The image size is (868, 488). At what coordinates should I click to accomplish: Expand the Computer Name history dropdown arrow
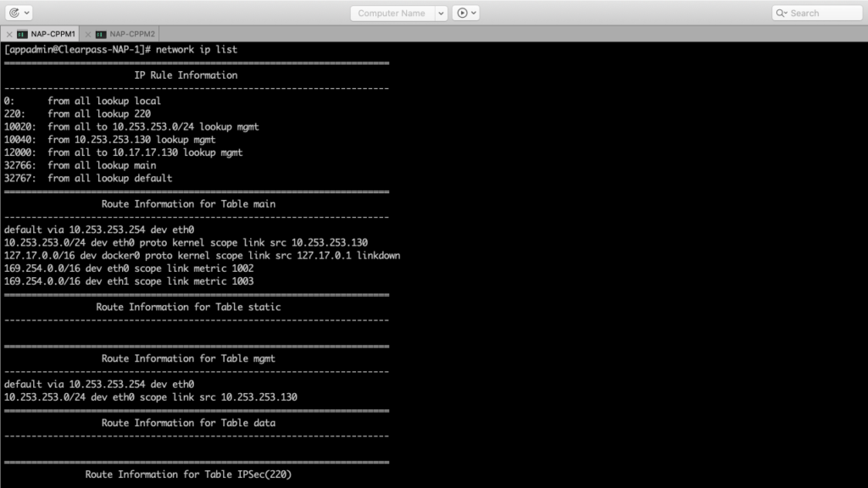click(441, 14)
